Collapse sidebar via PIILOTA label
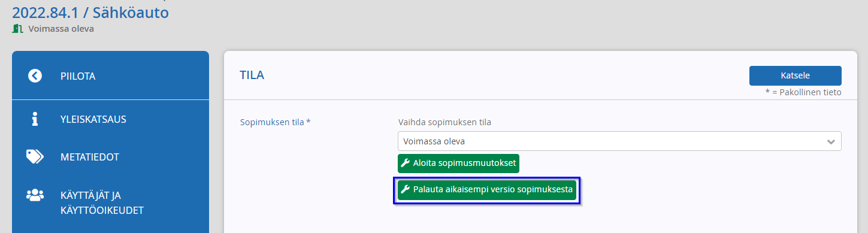The image size is (868, 233). [78, 76]
